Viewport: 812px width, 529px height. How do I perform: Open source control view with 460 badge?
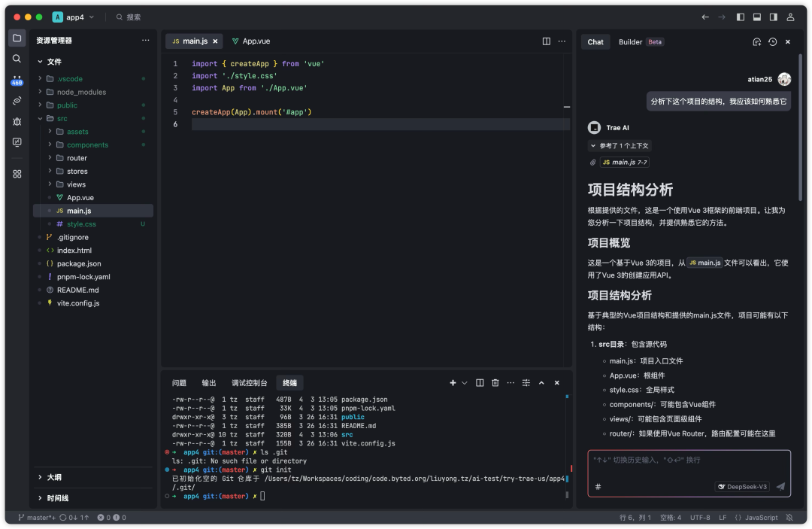pyautogui.click(x=17, y=80)
